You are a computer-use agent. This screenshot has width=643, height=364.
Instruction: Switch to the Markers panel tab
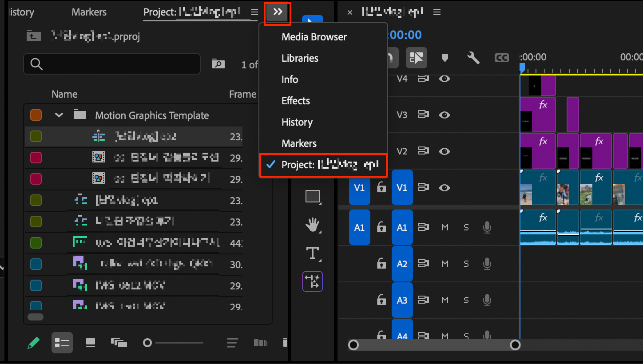(x=88, y=12)
